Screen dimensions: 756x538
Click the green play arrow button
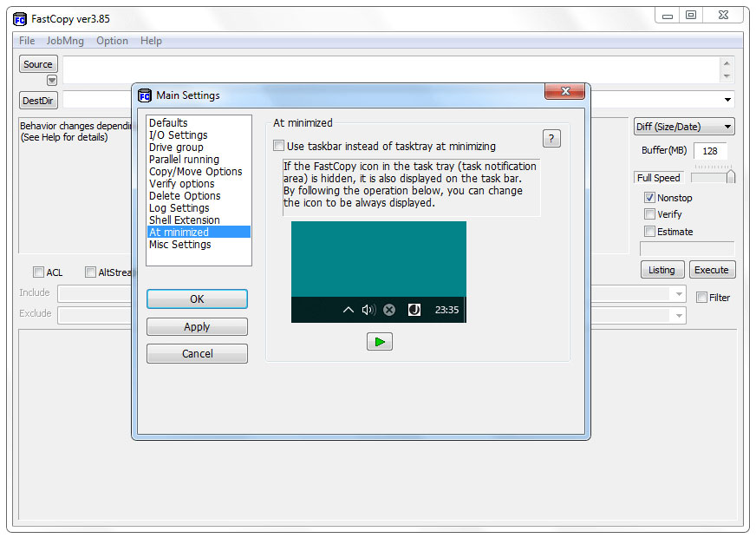click(x=380, y=342)
